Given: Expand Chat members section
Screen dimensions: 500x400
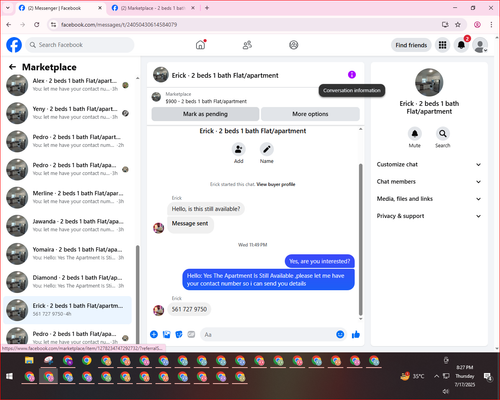Looking at the screenshot, I should 429,182.
